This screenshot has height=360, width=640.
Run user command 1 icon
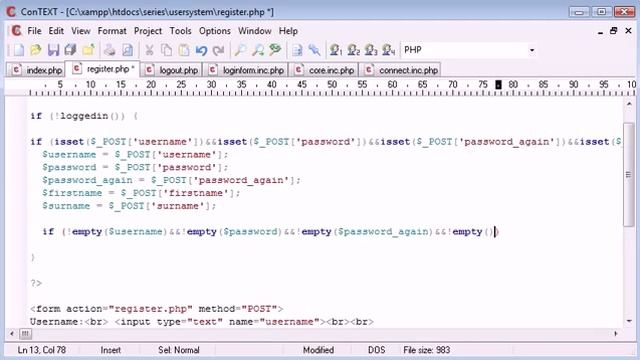[x=336, y=50]
